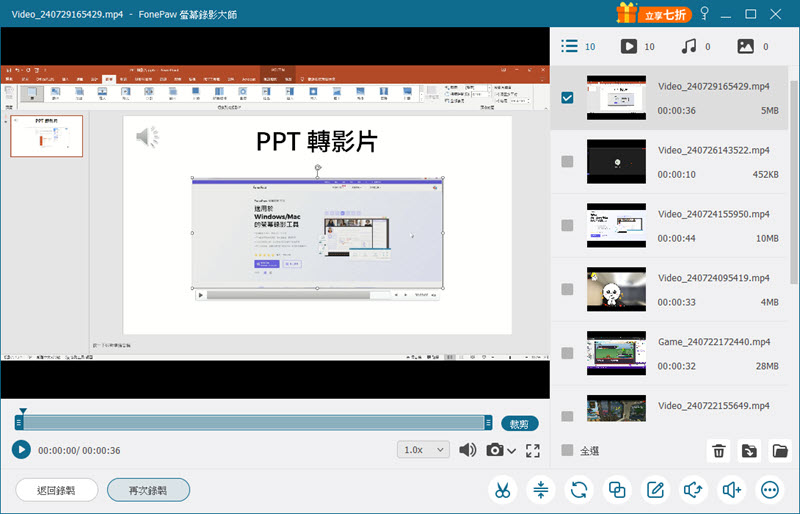The image size is (800, 514).
Task: Open the more tools ellipsis button
Action: [770, 490]
